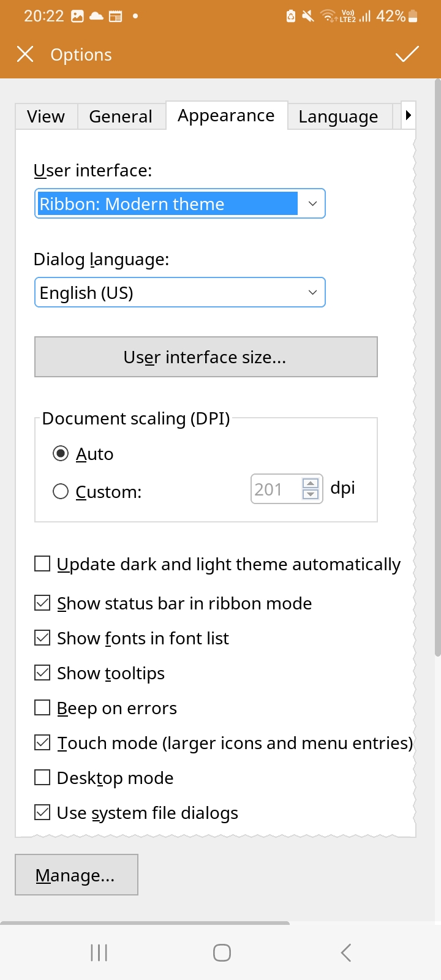The width and height of the screenshot is (441, 980).
Task: Disable Show tooltips checkbox
Action: 42,673
